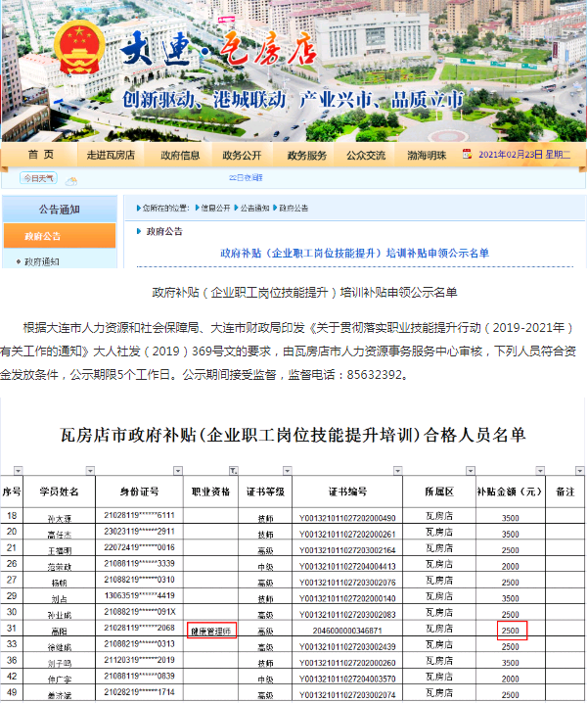Click row number 42 in the table
The width and height of the screenshot is (588, 703).
12,677
